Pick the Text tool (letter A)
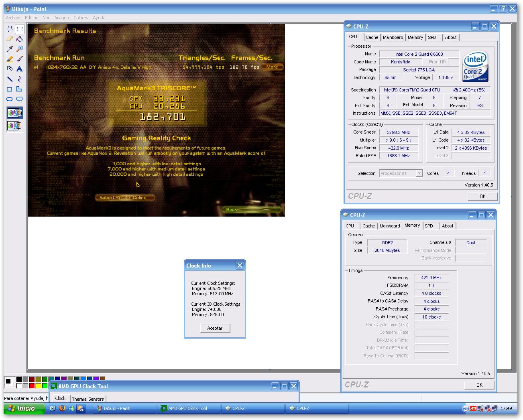523x420 pixels. click(20, 69)
